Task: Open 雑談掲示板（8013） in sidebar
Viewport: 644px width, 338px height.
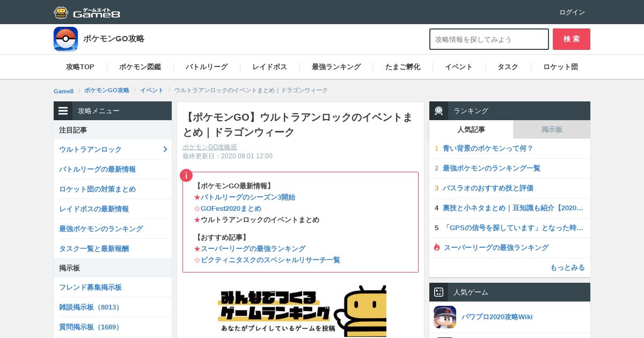Action: point(91,307)
